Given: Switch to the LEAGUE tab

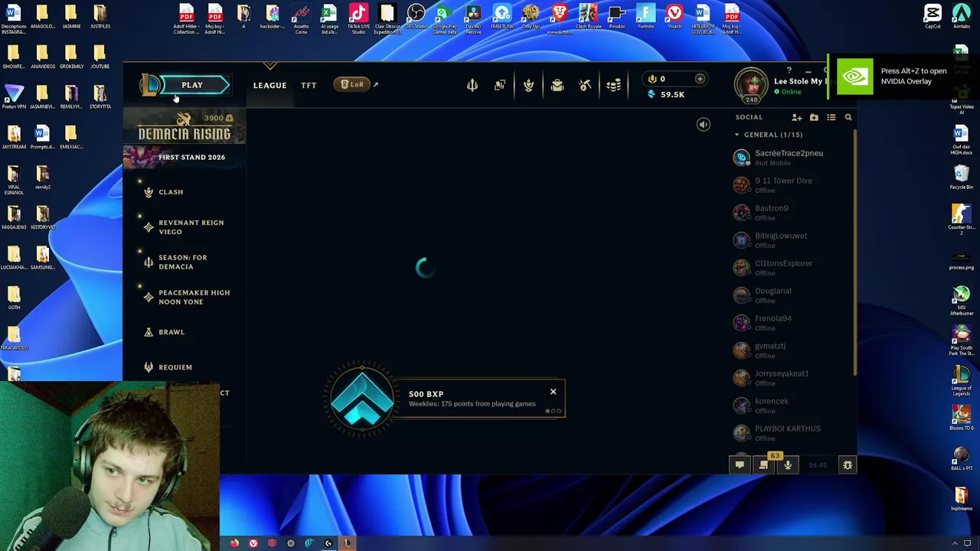Looking at the screenshot, I should click(x=269, y=85).
